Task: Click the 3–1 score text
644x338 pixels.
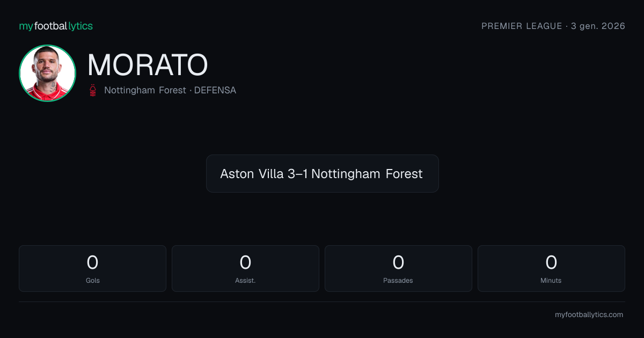Action: tap(298, 174)
